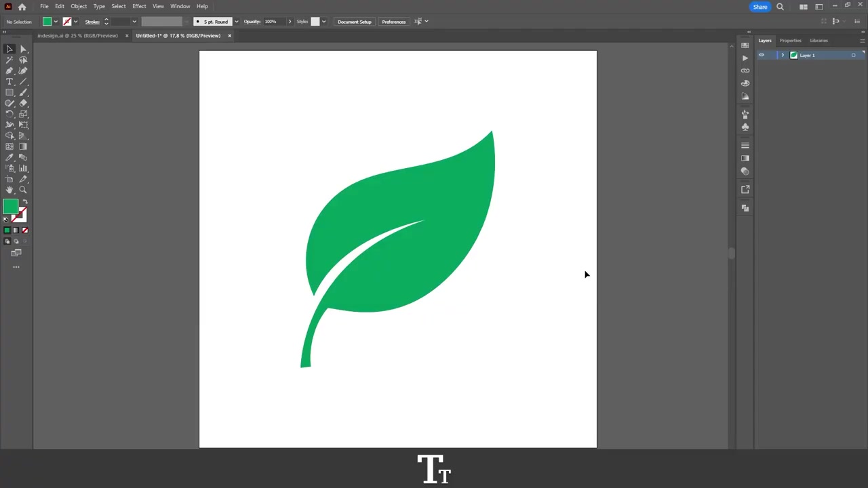The width and height of the screenshot is (868, 488).
Task: Open Document Setup
Action: 354,21
